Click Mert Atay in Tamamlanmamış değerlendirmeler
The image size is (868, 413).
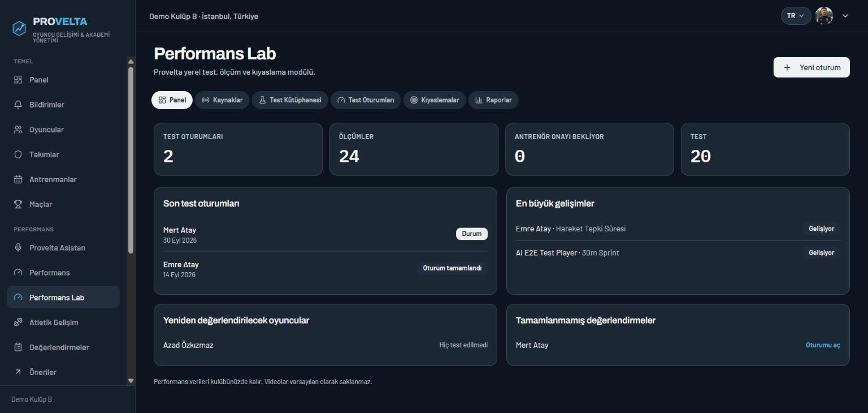point(532,345)
